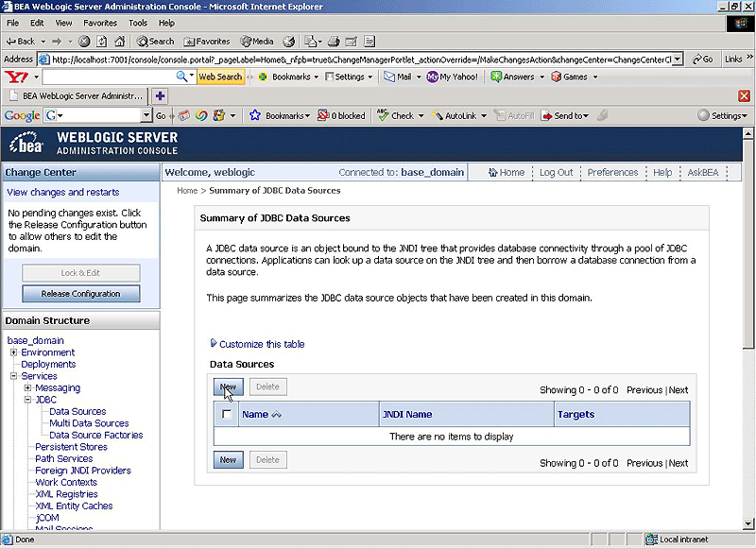The width and height of the screenshot is (756, 549).
Task: Click the JNDI Name column header
Action: click(x=407, y=414)
